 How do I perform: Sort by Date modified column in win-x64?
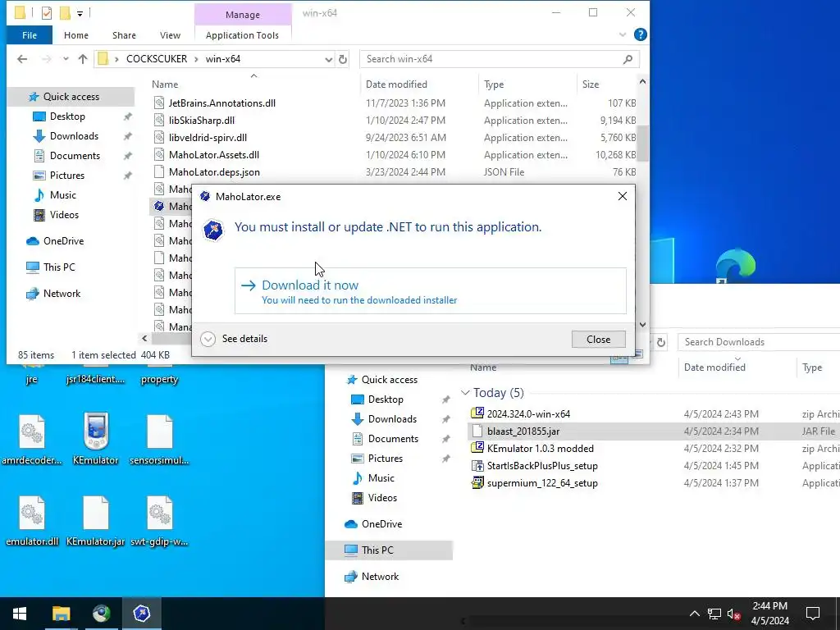396,84
